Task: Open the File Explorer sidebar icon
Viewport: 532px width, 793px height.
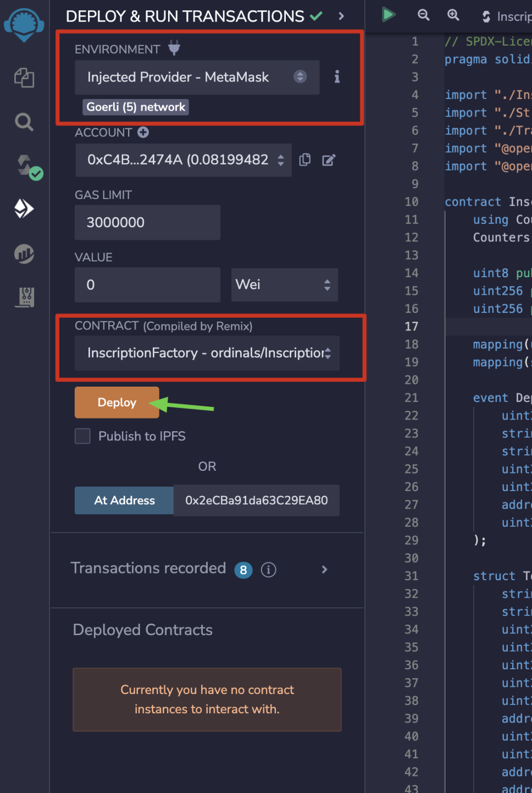Action: tap(24, 78)
